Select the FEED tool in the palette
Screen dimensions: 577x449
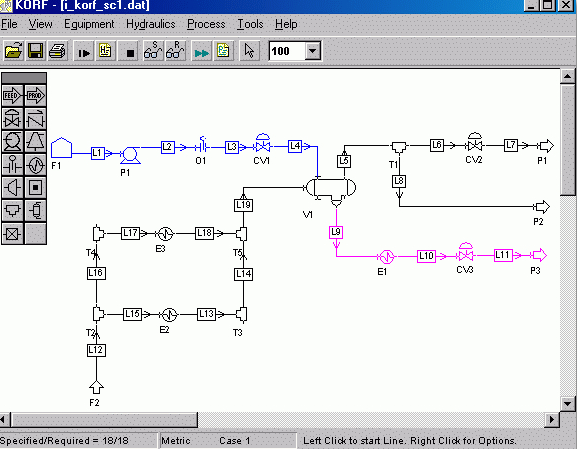[13, 96]
